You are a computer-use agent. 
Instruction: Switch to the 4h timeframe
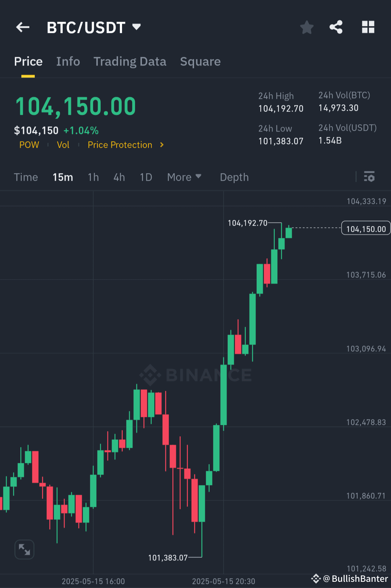(119, 177)
